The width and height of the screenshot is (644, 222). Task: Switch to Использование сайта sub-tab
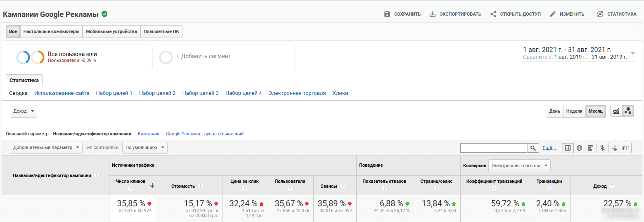[x=62, y=93]
